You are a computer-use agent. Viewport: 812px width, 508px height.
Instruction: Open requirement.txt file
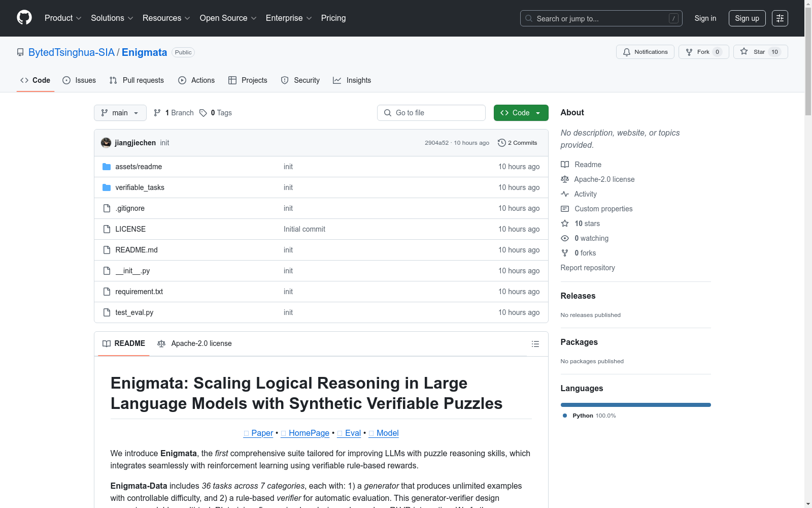point(139,292)
